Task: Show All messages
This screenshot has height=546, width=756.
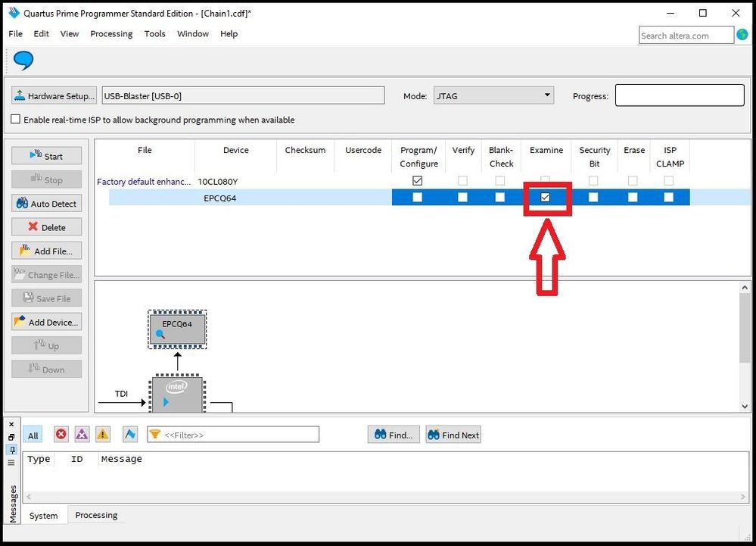Action: tap(33, 435)
